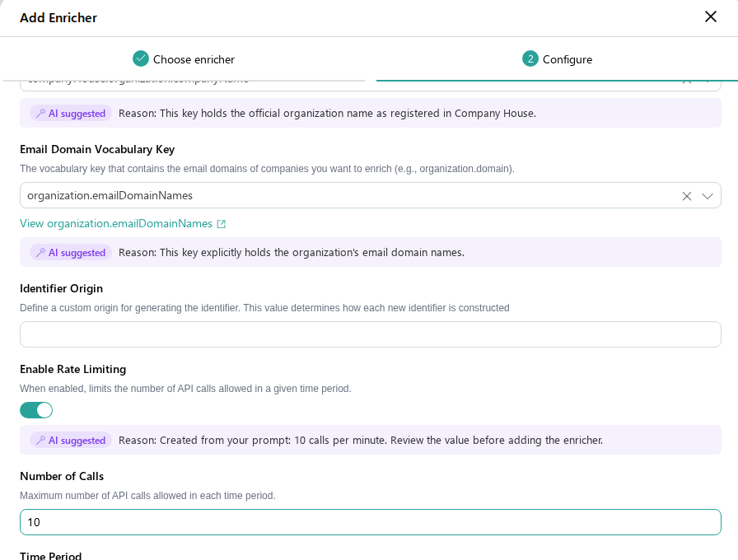Screen dimensions: 738x560
Task: Click the external link icon beside View organization.emailDomainNames
Action: (222, 224)
